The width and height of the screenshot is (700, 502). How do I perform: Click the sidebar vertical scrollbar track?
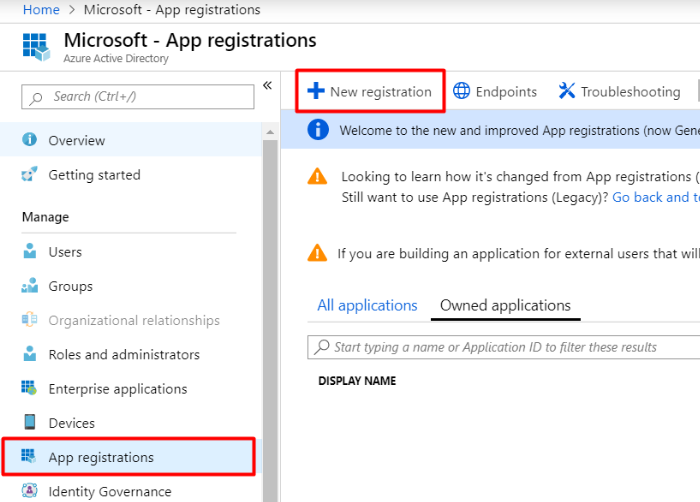coord(270,320)
